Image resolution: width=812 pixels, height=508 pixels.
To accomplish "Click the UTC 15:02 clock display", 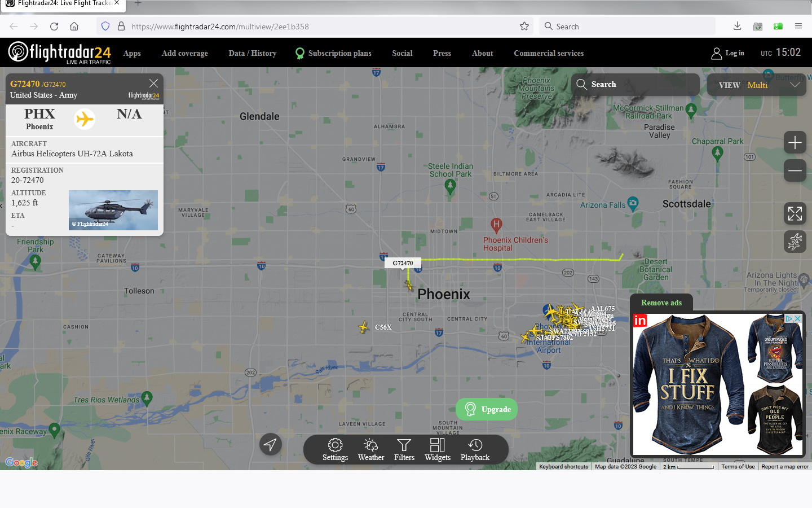I will point(780,52).
